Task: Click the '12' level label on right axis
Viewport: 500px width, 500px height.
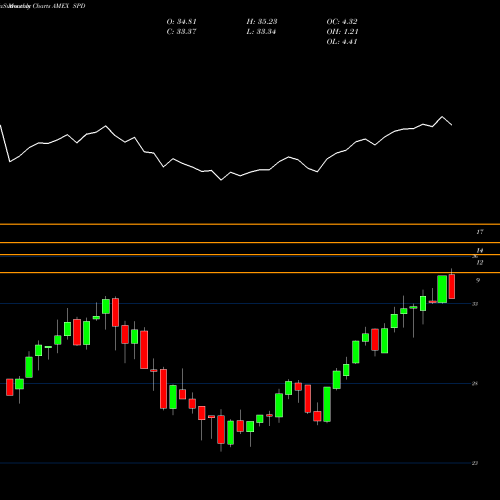Action: (480, 263)
